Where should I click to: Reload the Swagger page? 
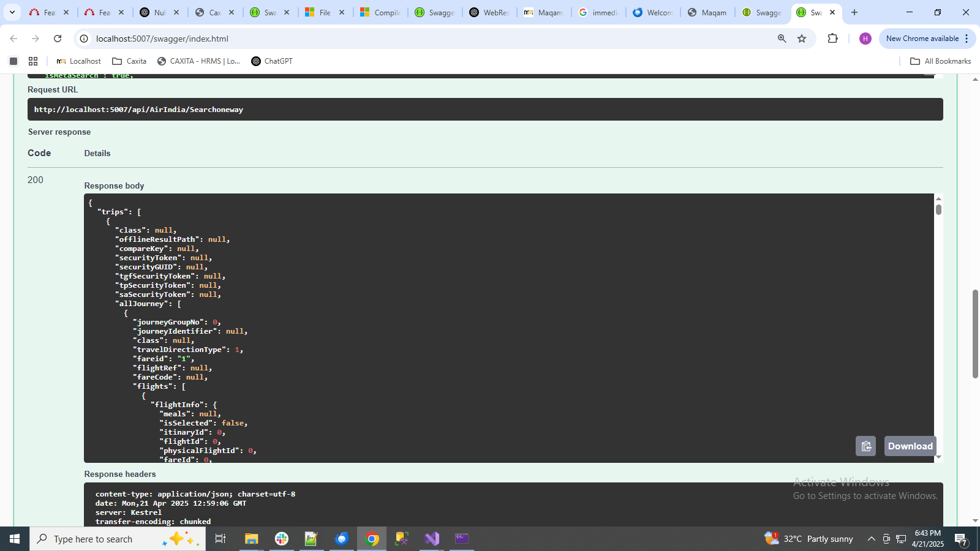[58, 39]
